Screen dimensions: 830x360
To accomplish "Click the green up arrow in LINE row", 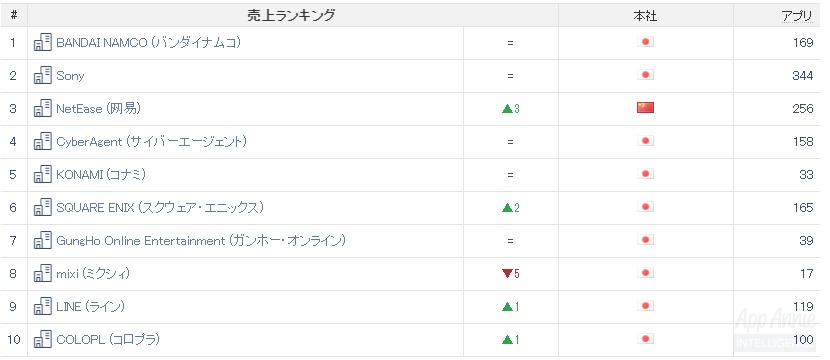I will [507, 307].
